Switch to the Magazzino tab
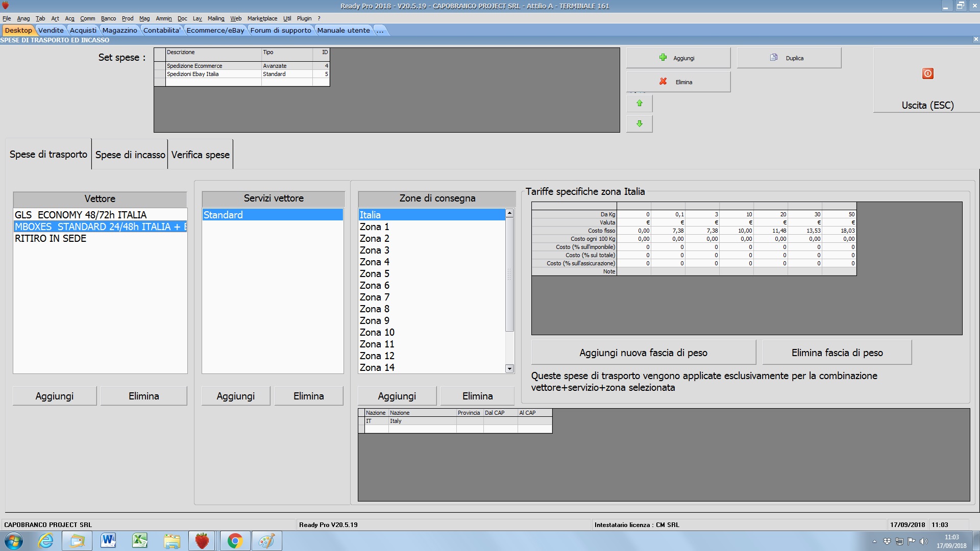This screenshot has height=551, width=980. pos(119,30)
